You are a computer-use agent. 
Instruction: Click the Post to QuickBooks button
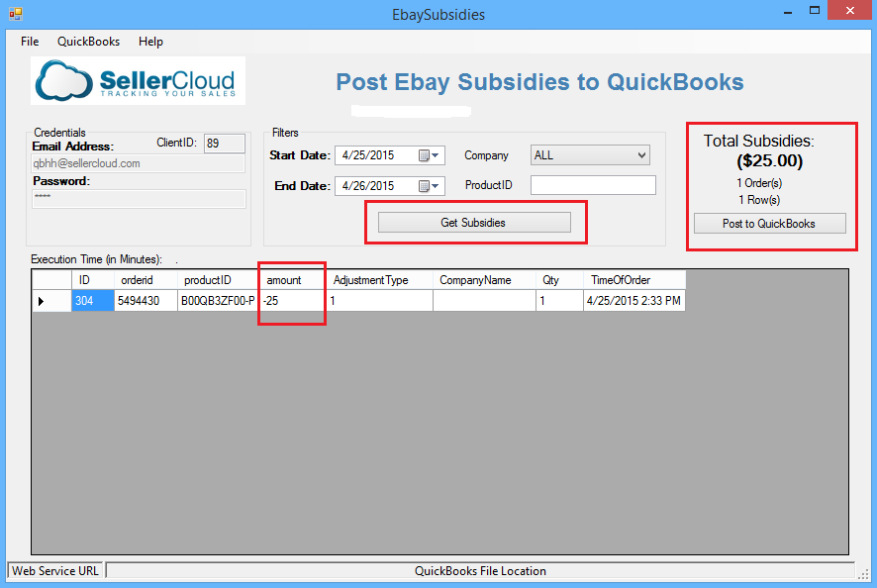(x=770, y=224)
